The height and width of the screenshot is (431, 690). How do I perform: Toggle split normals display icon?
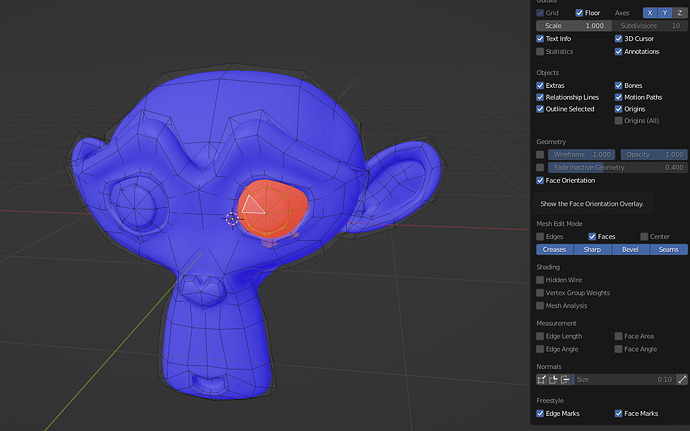click(554, 380)
